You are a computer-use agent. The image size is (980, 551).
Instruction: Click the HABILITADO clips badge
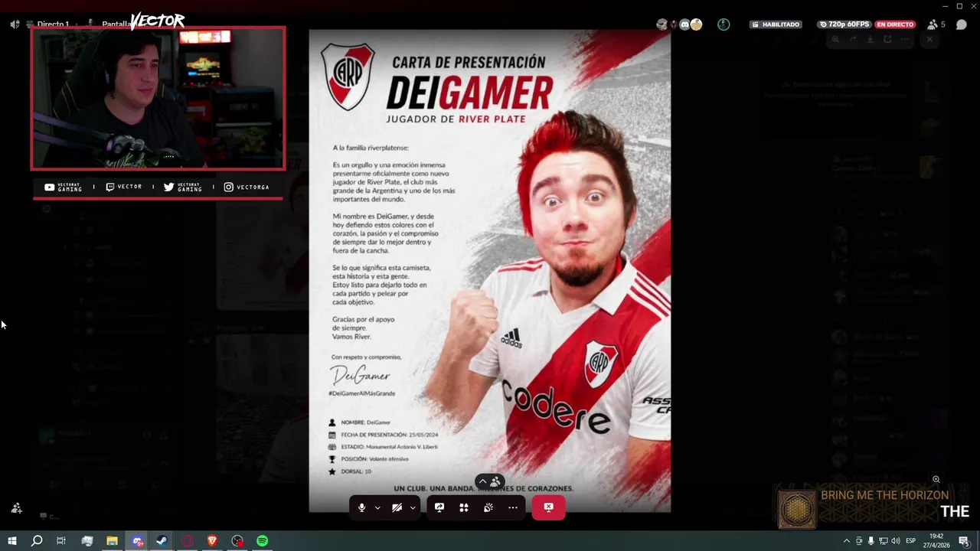[776, 24]
